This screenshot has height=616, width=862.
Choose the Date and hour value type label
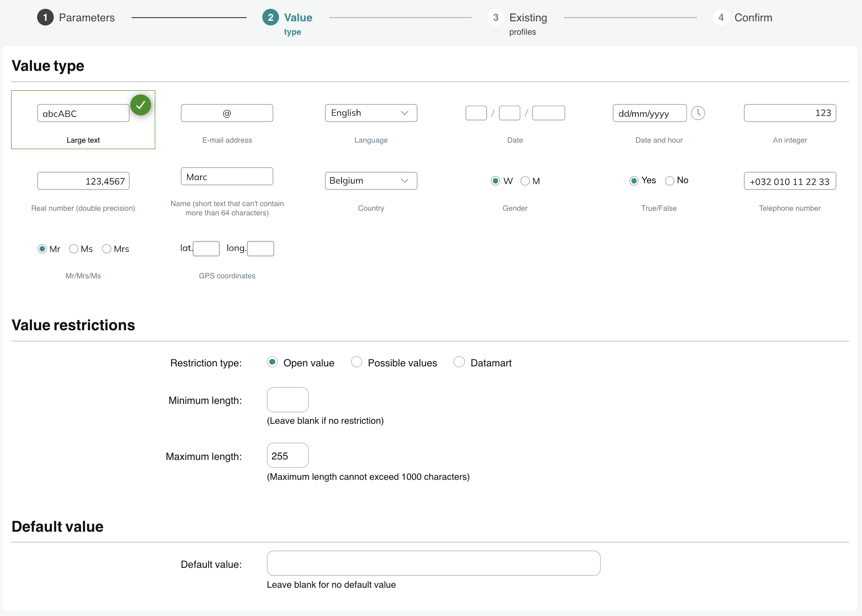point(659,140)
